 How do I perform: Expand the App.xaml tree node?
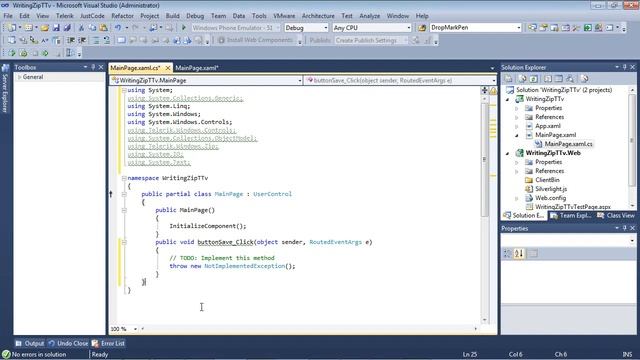(517, 126)
